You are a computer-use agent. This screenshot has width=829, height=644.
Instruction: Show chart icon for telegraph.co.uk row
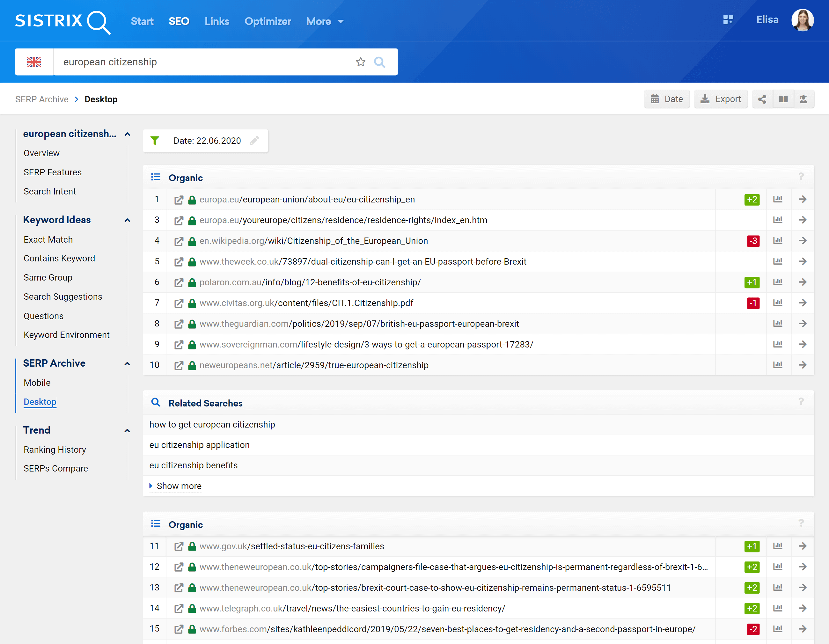(x=778, y=608)
